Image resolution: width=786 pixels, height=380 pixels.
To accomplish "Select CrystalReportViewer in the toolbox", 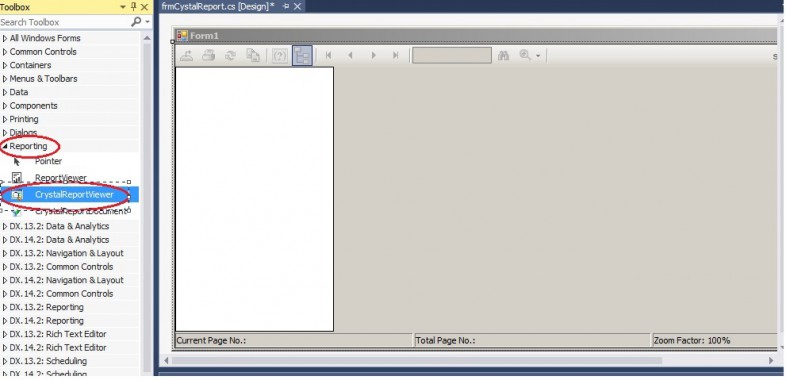I will (x=70, y=195).
